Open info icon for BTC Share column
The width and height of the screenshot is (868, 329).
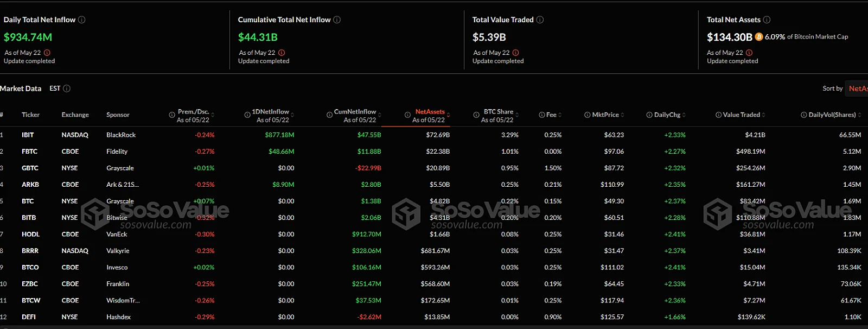pyautogui.click(x=476, y=115)
